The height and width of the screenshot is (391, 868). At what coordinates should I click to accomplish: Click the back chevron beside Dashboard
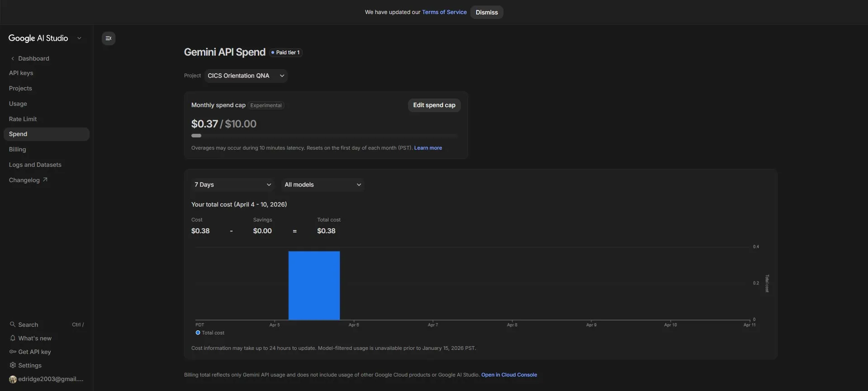click(x=13, y=58)
